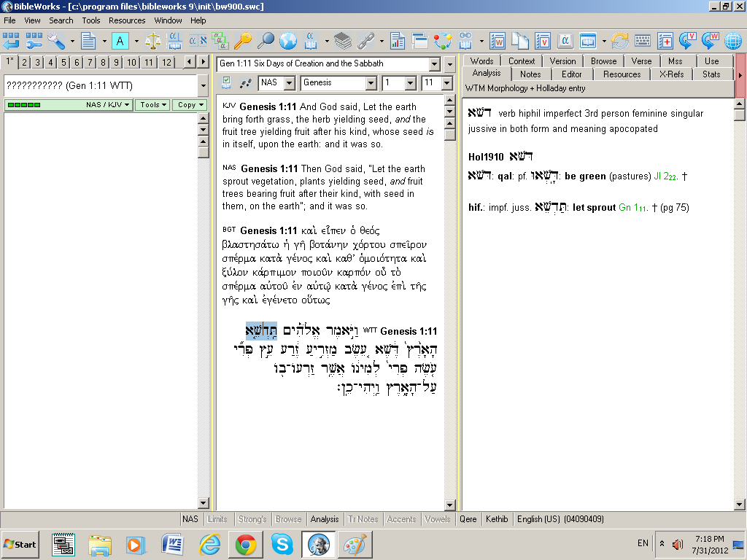Click the blue arrow V icon

click(x=687, y=41)
